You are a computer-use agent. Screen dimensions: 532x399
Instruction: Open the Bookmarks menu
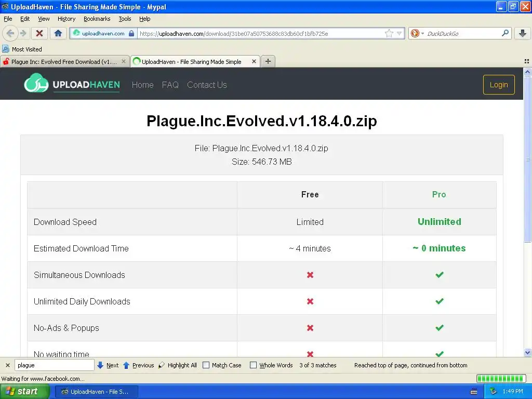point(97,19)
